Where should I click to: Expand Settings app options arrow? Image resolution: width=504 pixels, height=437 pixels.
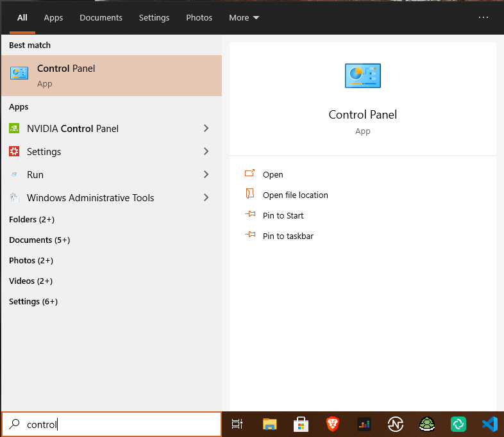[206, 151]
